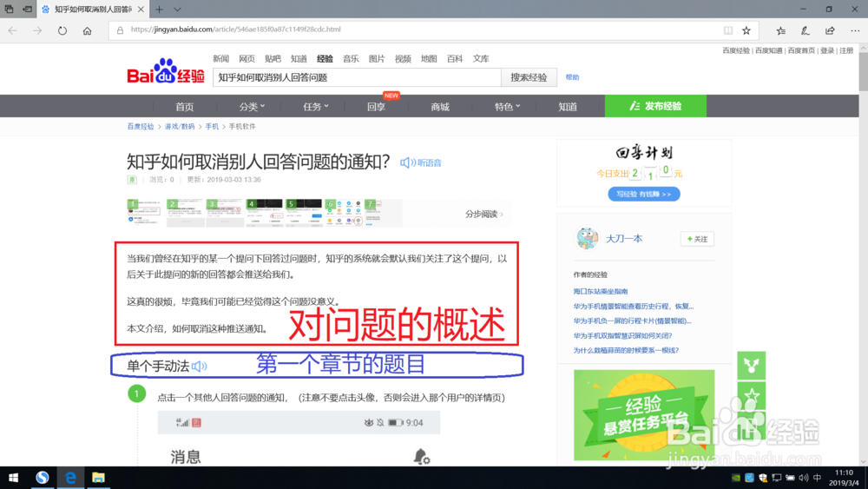This screenshot has height=489, width=868.
Task: Open a new browser tab
Action: (159, 10)
